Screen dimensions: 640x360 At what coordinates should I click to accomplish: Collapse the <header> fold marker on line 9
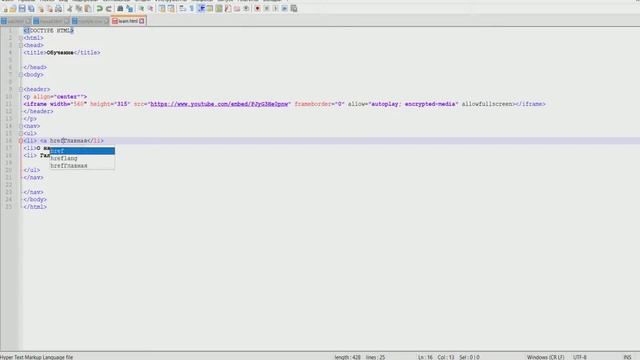(x=21, y=89)
